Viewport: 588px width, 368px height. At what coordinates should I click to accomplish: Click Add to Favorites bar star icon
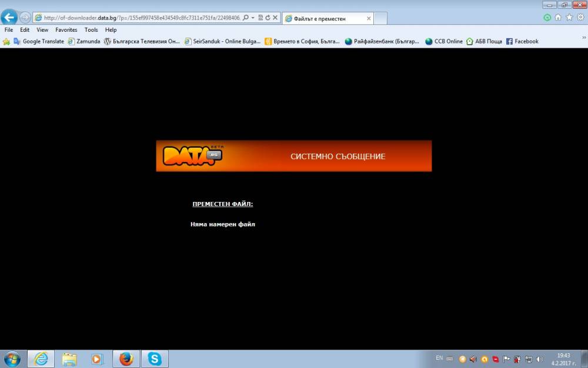pos(6,41)
